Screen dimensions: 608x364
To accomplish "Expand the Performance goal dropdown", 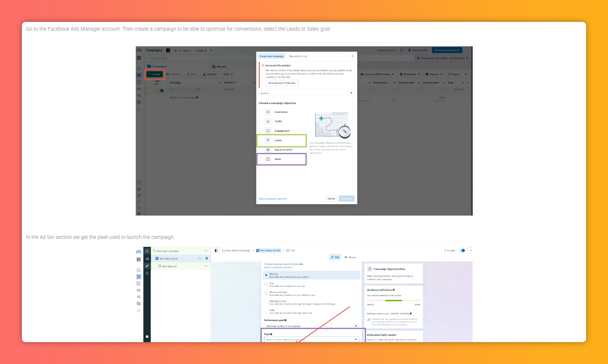I will click(x=311, y=326).
